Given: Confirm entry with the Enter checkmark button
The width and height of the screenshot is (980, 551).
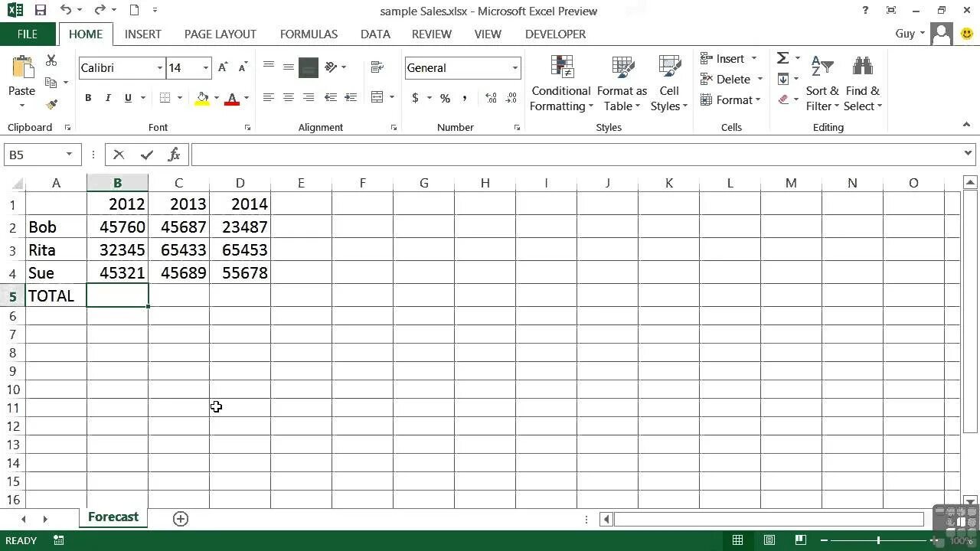Looking at the screenshot, I should click(x=146, y=154).
